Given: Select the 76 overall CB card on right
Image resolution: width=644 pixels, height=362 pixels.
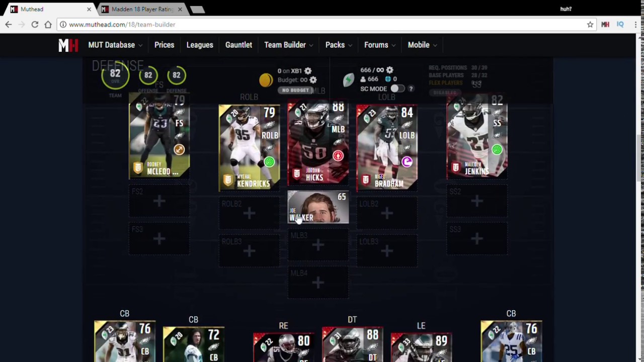Looking at the screenshot, I should (x=511, y=341).
